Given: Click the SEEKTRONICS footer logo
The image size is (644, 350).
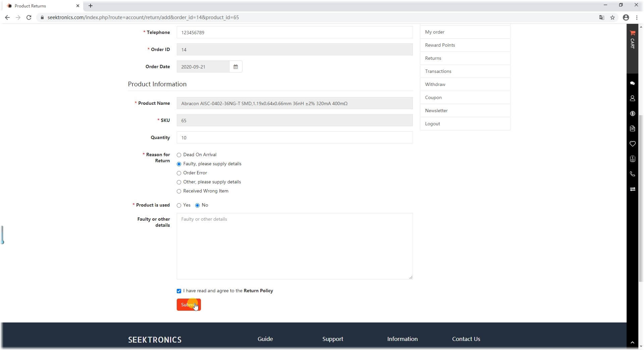Looking at the screenshot, I should (155, 340).
